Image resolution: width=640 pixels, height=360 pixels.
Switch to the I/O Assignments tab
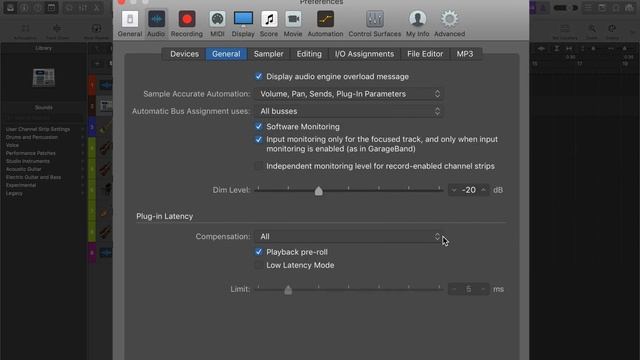click(364, 54)
